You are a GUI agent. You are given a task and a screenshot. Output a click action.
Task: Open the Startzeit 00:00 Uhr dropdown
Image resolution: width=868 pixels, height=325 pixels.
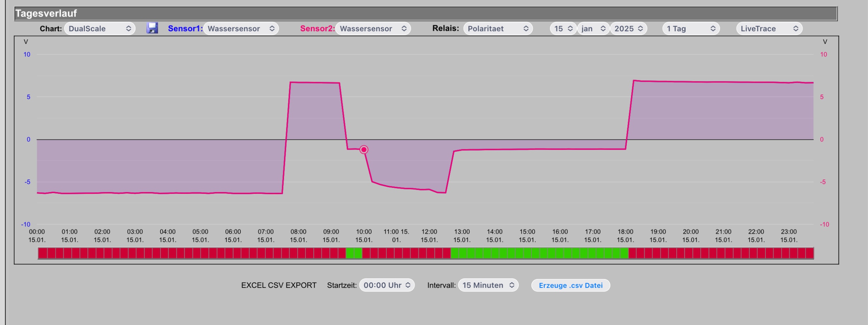tap(387, 285)
